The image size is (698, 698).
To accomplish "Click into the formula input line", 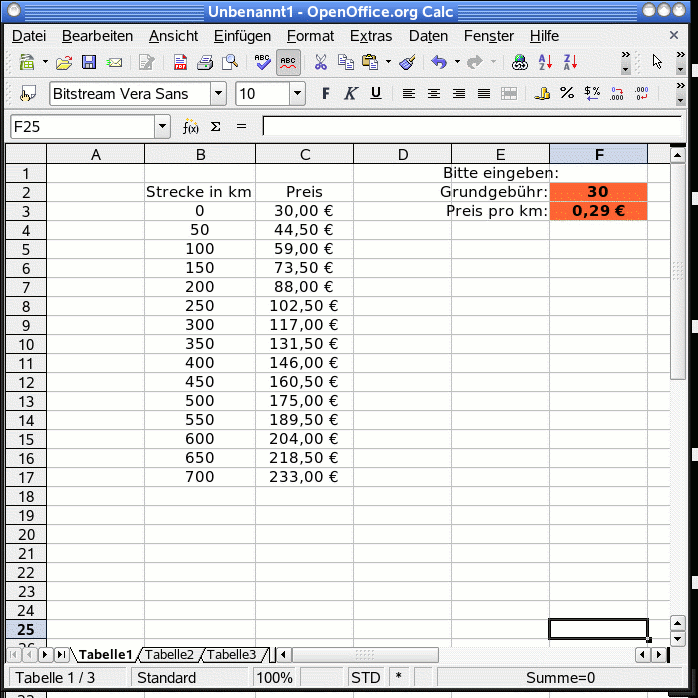I will [470, 127].
